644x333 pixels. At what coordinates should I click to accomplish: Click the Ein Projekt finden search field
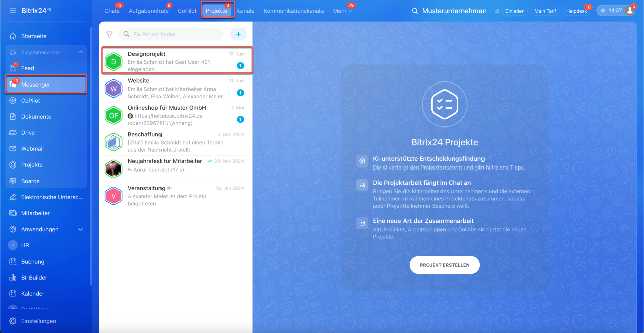click(171, 34)
